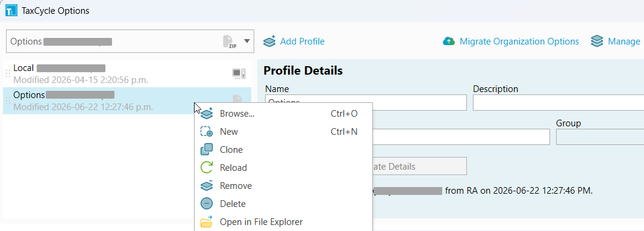Image resolution: width=644 pixels, height=231 pixels.
Task: Click the Browse layers icon in context menu
Action: coord(207,113)
